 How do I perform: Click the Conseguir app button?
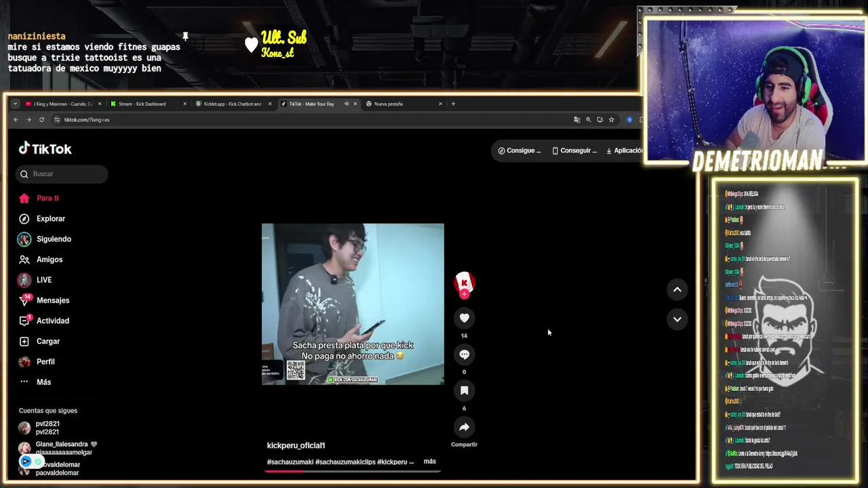574,150
